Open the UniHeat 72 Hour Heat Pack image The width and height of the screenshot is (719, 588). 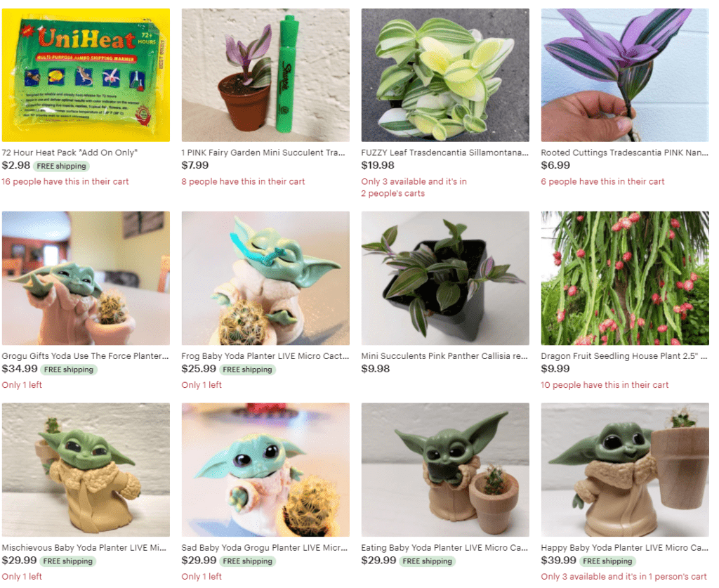coord(86,74)
